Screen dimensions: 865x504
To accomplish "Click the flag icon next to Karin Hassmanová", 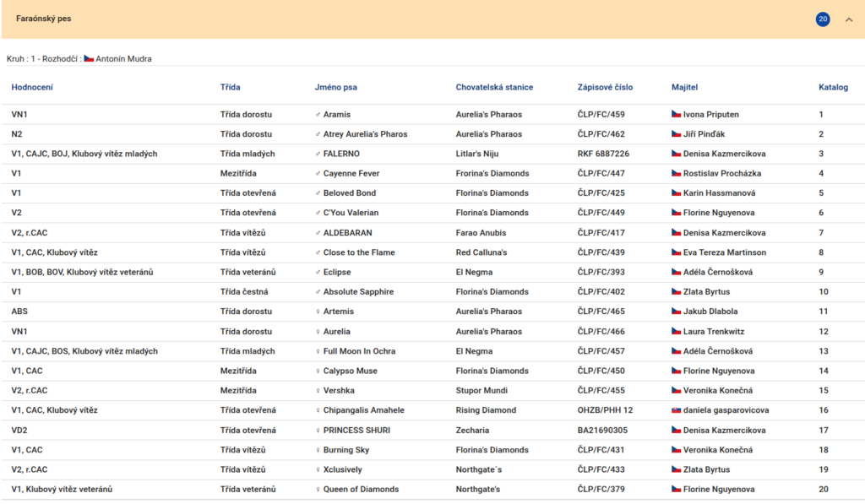I will point(677,193).
